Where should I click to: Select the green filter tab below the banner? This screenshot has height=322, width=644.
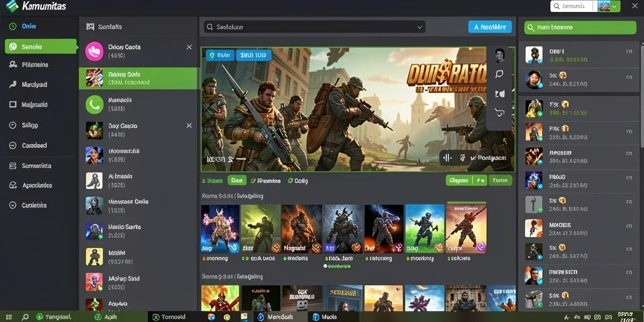[236, 180]
